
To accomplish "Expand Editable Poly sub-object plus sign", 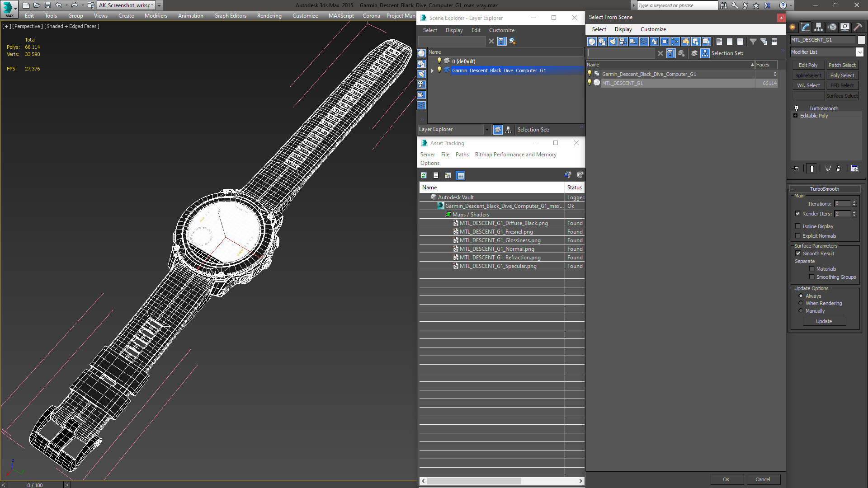I will coord(795,116).
